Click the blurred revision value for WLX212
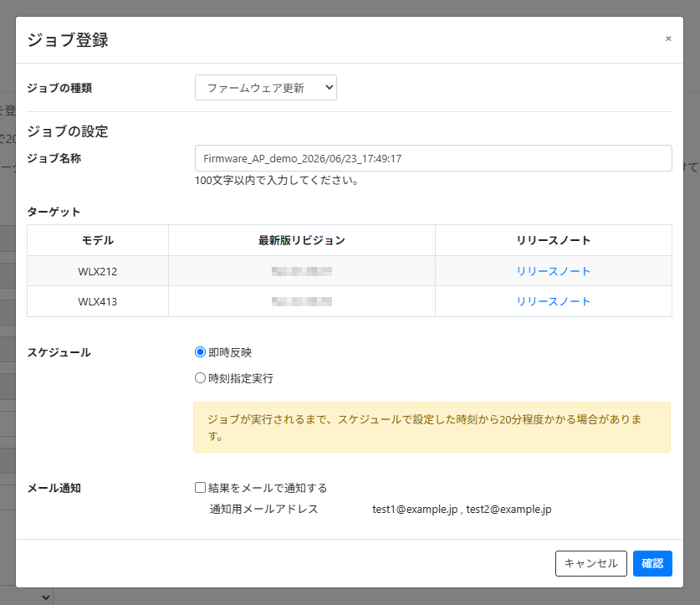This screenshot has width=700, height=605. (302, 271)
